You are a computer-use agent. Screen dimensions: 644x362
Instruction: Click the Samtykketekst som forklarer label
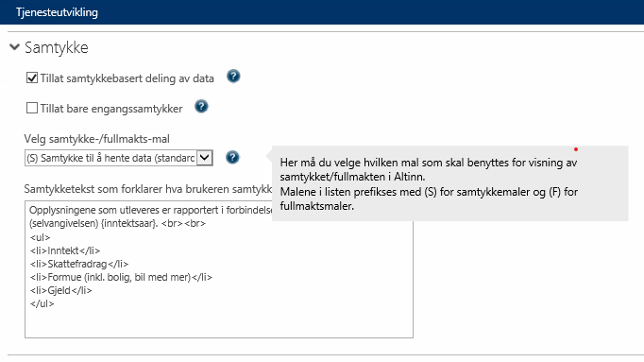[x=148, y=189]
